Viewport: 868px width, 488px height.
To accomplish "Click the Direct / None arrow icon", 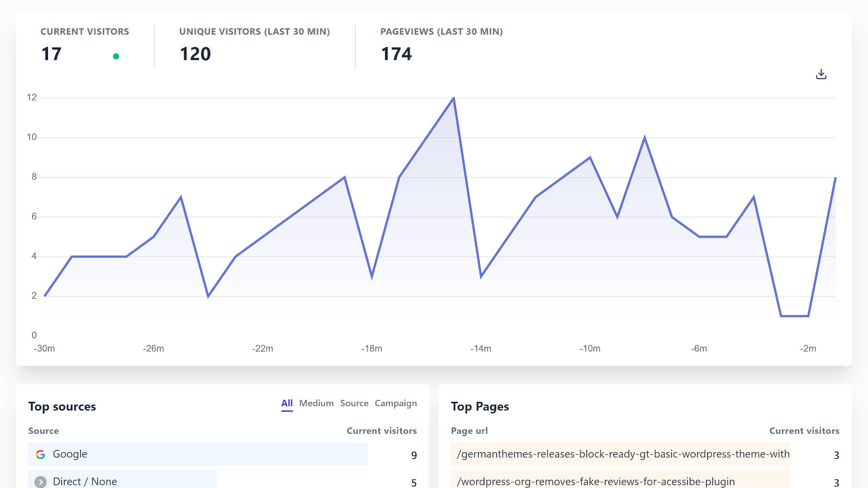I will [x=40, y=481].
